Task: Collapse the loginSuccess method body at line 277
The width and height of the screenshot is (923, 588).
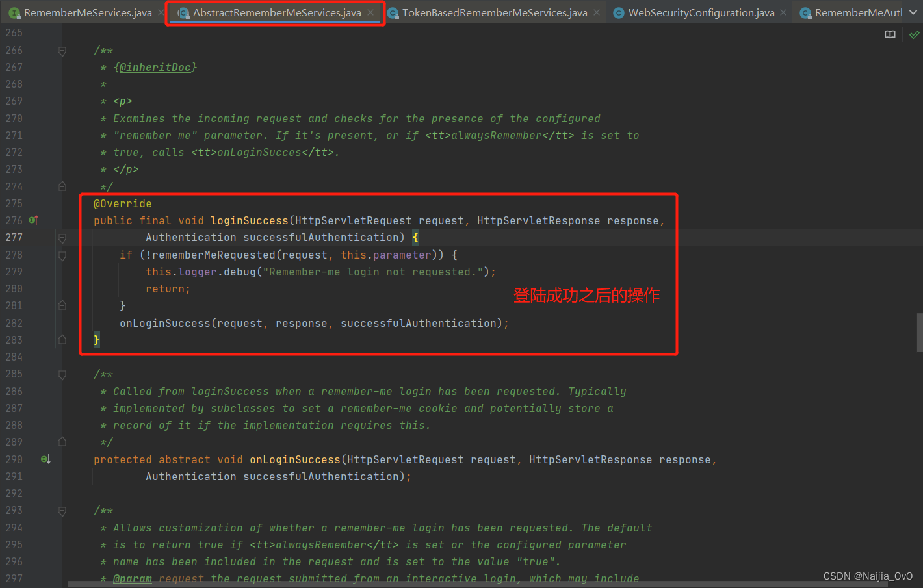Action: click(x=62, y=238)
